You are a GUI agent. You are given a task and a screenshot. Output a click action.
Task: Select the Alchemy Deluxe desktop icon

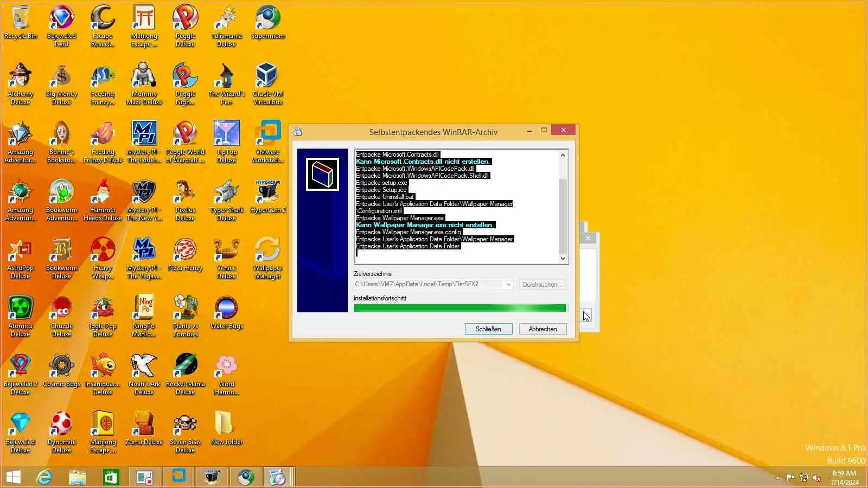click(21, 84)
